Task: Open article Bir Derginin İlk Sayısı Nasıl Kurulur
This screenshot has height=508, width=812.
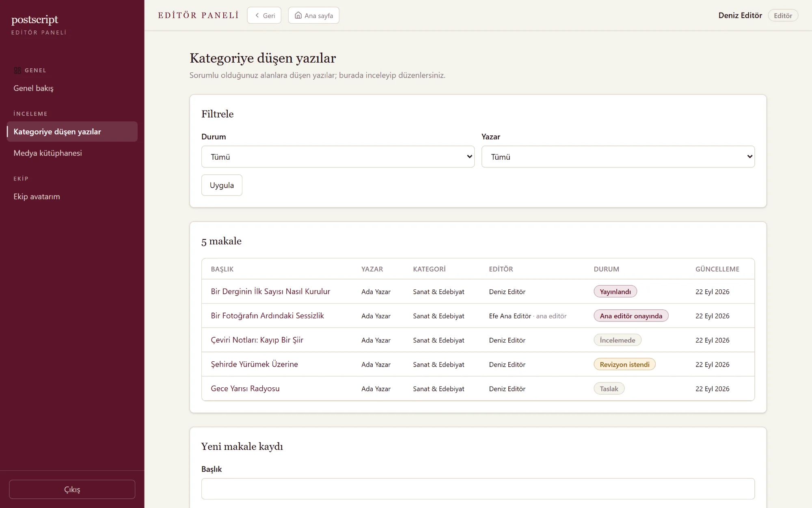Action: [270, 291]
